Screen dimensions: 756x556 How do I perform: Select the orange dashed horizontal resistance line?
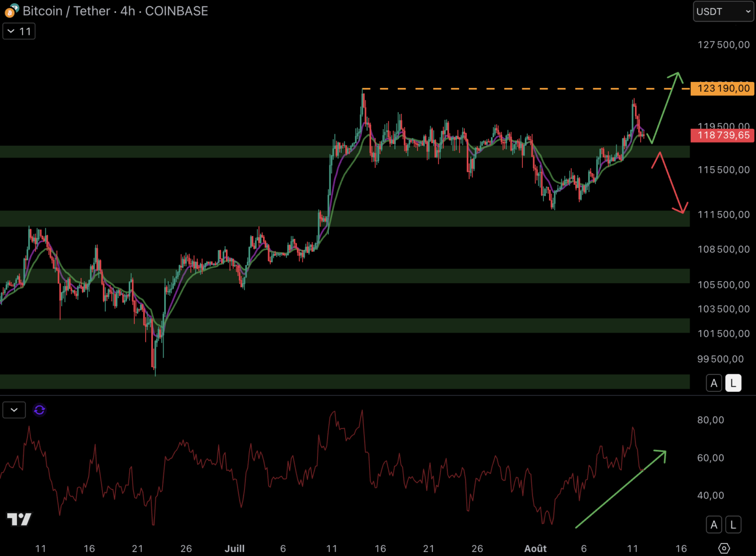515,89
